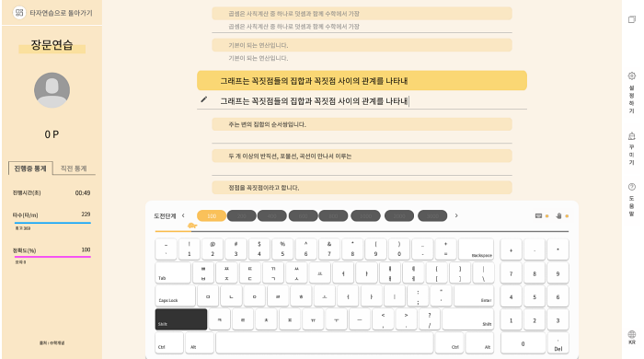
Task: Click the sentence 점점을 꼭짓점이라고 합니다.
Action: pyautogui.click(x=362, y=188)
